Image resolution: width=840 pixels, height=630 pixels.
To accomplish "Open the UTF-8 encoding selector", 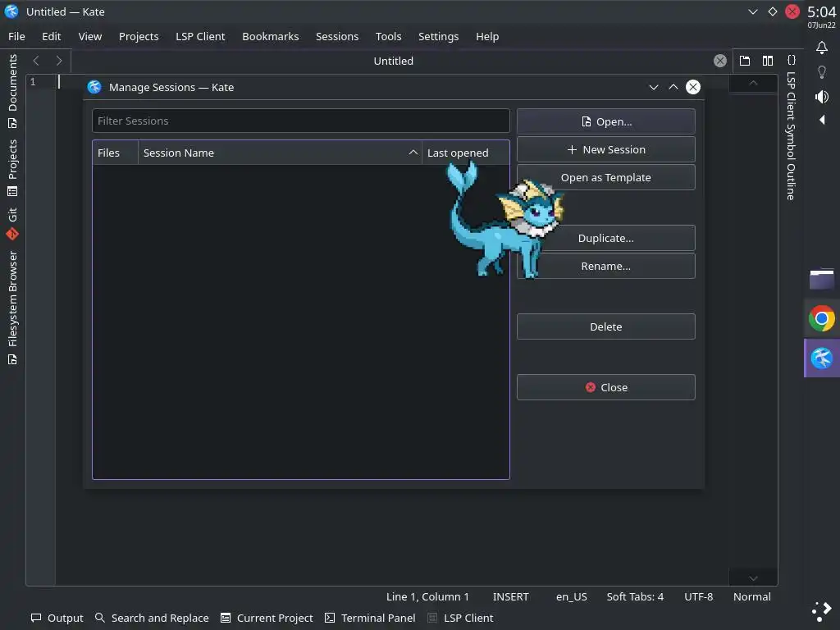I will click(699, 596).
